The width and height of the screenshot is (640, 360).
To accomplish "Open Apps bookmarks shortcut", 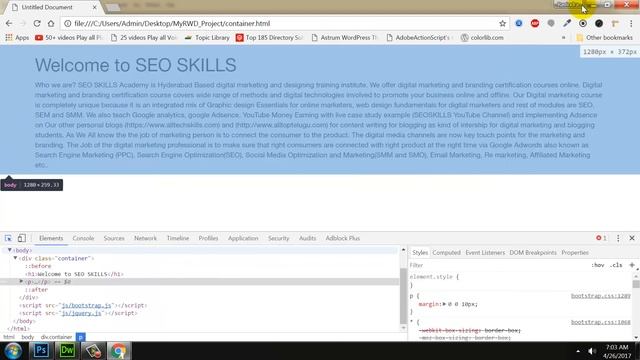I will tap(17, 38).
